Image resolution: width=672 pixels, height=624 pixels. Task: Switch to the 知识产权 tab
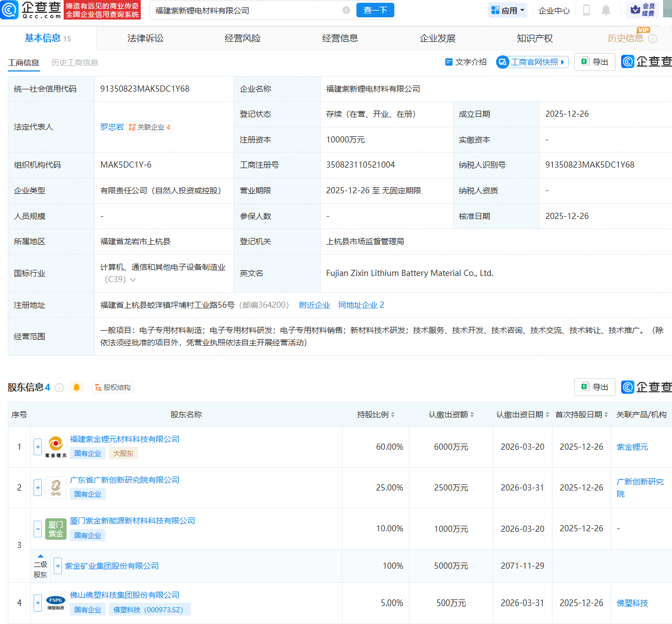(535, 38)
